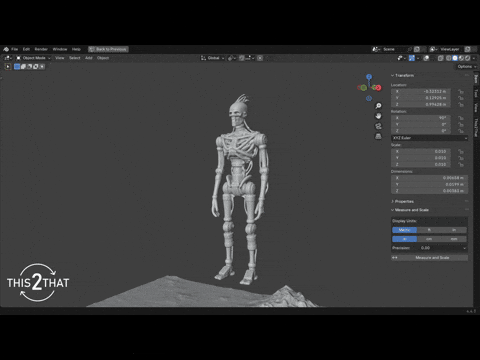Open the Window menu
480x360 pixels.
(x=60, y=49)
